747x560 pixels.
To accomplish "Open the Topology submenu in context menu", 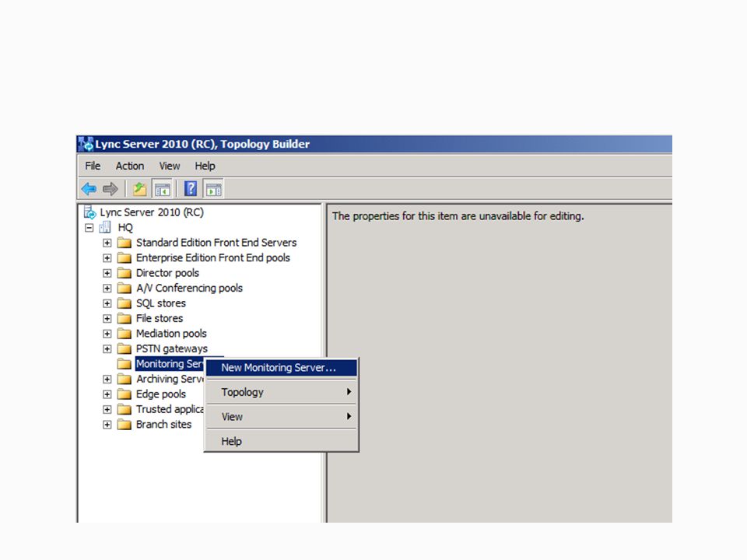I will [x=281, y=392].
